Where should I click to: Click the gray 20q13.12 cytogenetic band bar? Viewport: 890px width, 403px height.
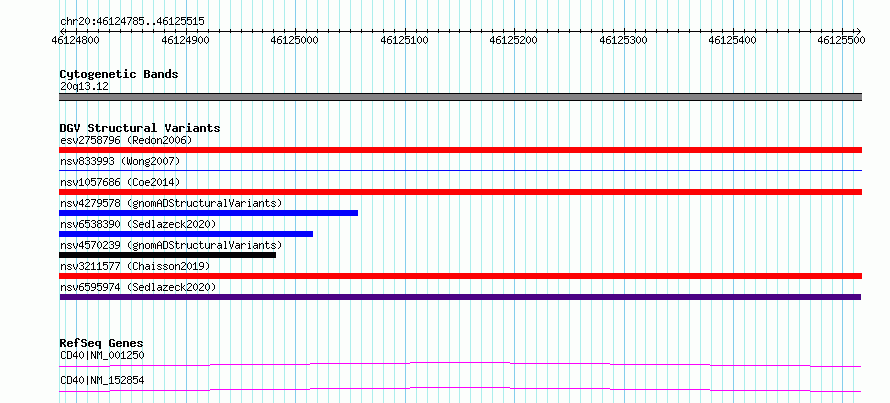pos(460,97)
